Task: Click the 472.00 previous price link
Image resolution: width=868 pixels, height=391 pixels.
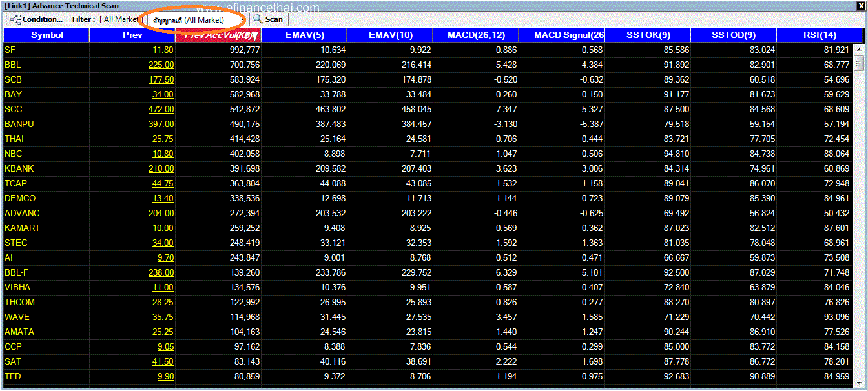Action: click(161, 109)
